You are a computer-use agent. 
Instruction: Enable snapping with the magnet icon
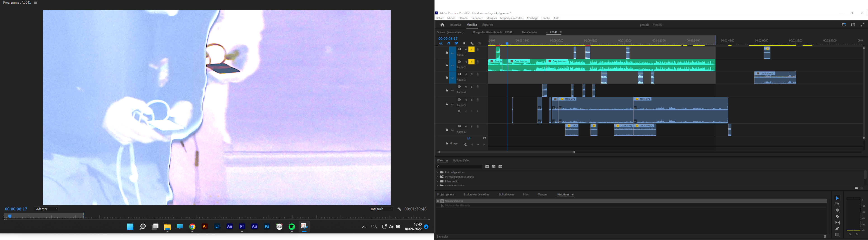[x=449, y=43]
